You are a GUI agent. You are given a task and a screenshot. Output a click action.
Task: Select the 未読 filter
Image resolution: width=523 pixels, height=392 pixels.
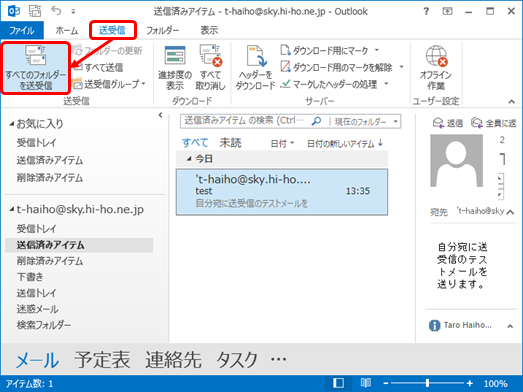(230, 143)
